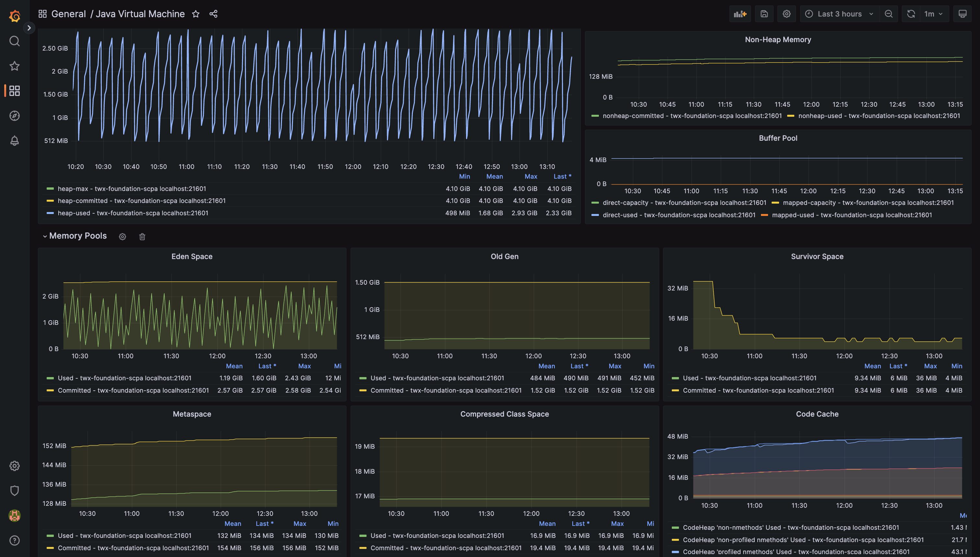Open dashboard settings gear in top bar
This screenshot has width=980, height=557.
tap(786, 14)
